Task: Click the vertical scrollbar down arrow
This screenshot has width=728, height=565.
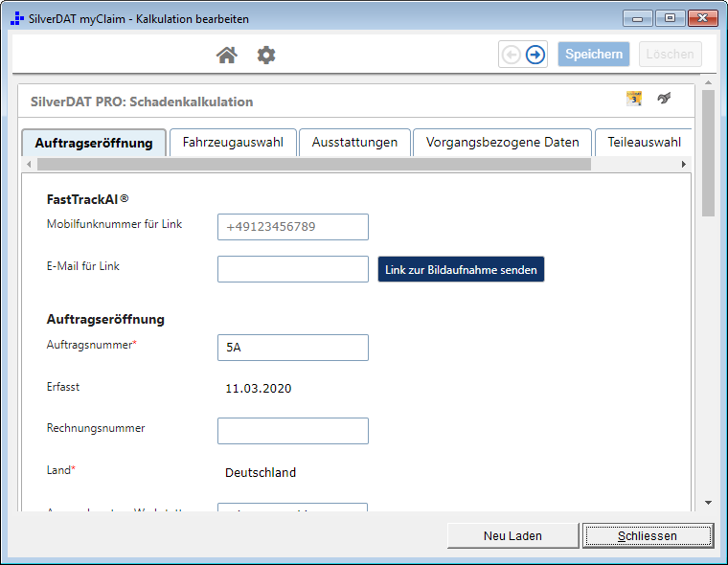Action: [x=708, y=503]
